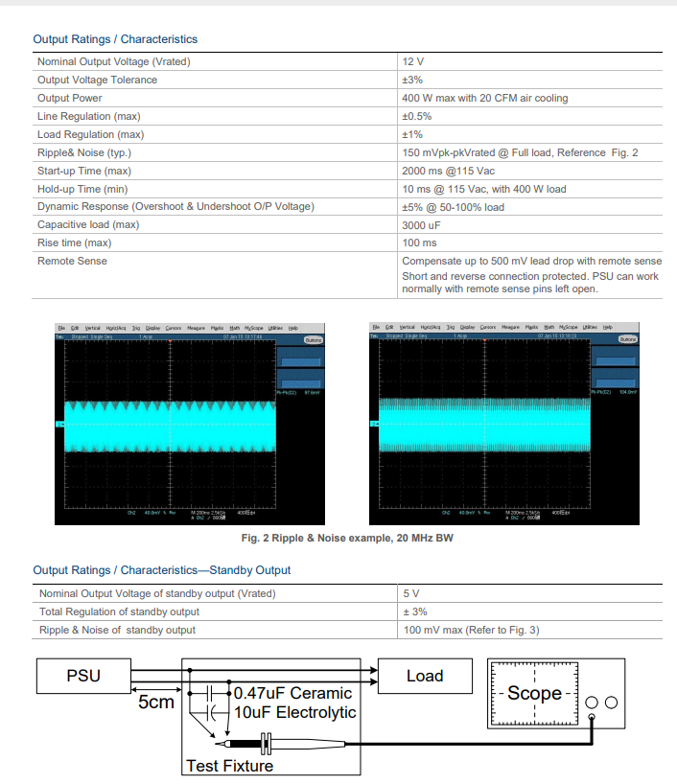Click the orange trigger marker in the 104.0mV capture

[482, 341]
